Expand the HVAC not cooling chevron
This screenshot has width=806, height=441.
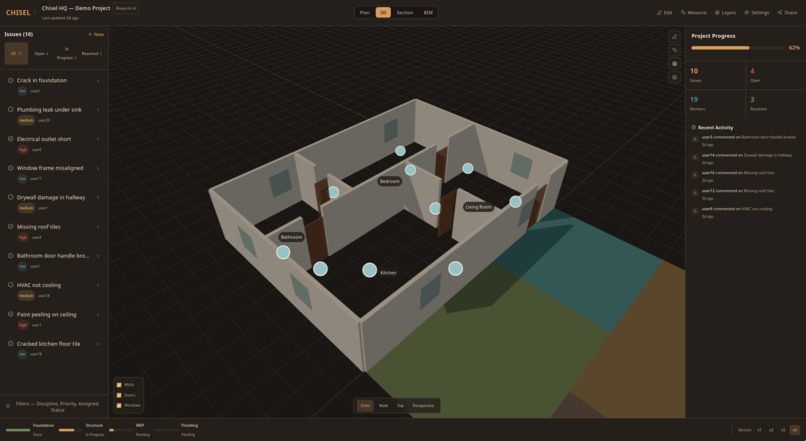pos(98,285)
